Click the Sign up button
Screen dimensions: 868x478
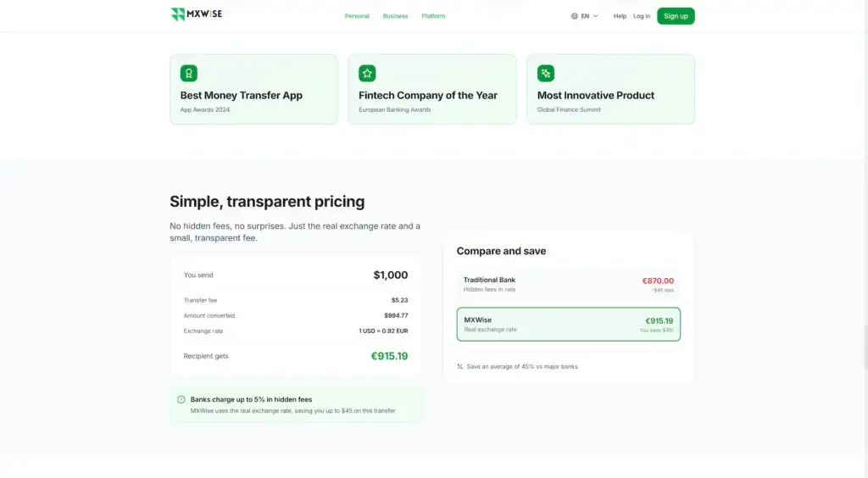(x=676, y=16)
